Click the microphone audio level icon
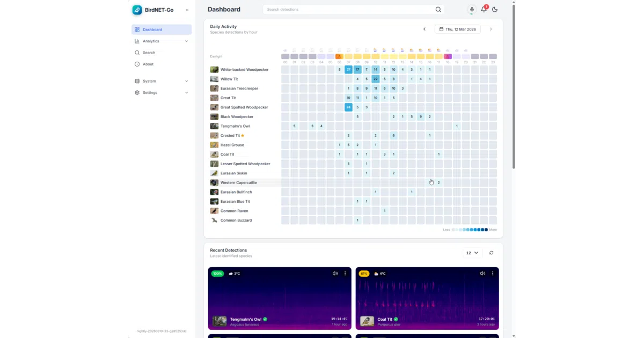This screenshot has width=644, height=338. (472, 9)
